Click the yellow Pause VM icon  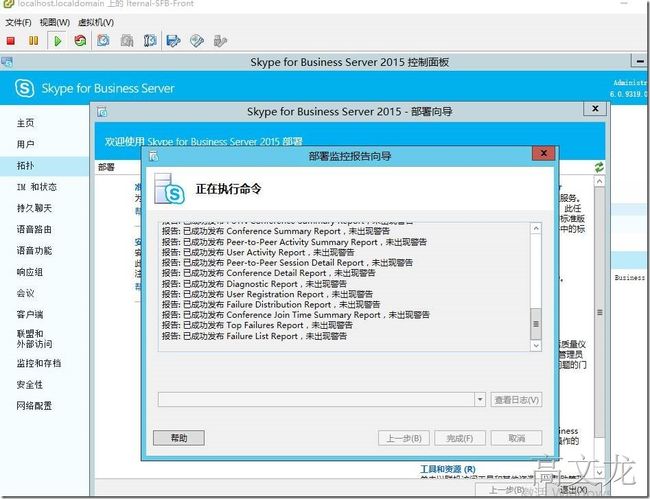tap(34, 41)
